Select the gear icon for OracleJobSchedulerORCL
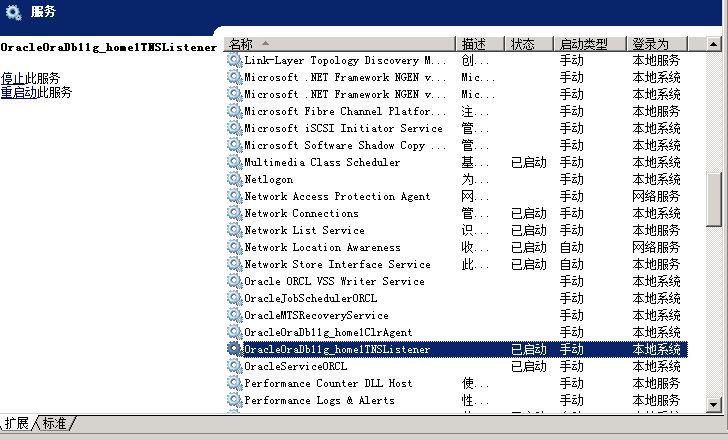This screenshot has width=728, height=440. 235,298
